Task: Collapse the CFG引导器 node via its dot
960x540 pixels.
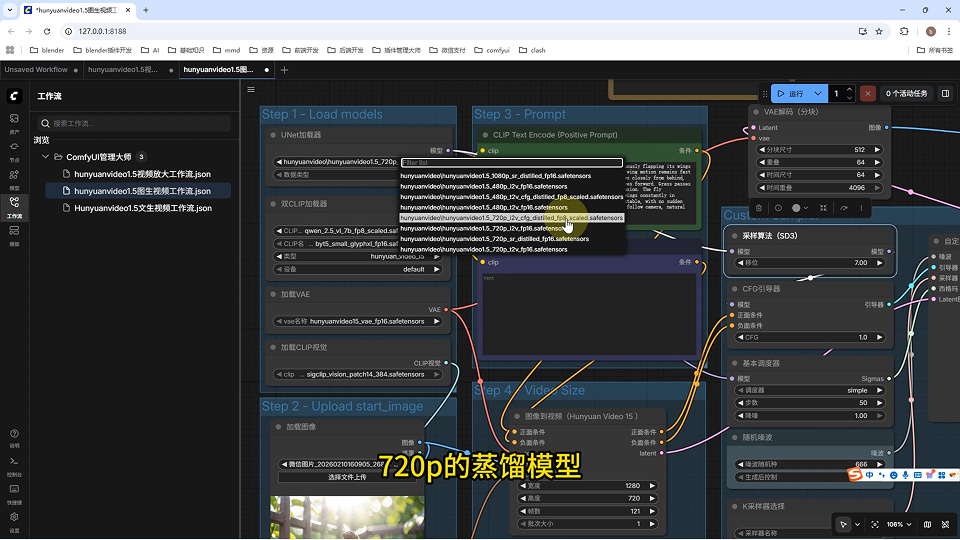Action: tap(735, 289)
